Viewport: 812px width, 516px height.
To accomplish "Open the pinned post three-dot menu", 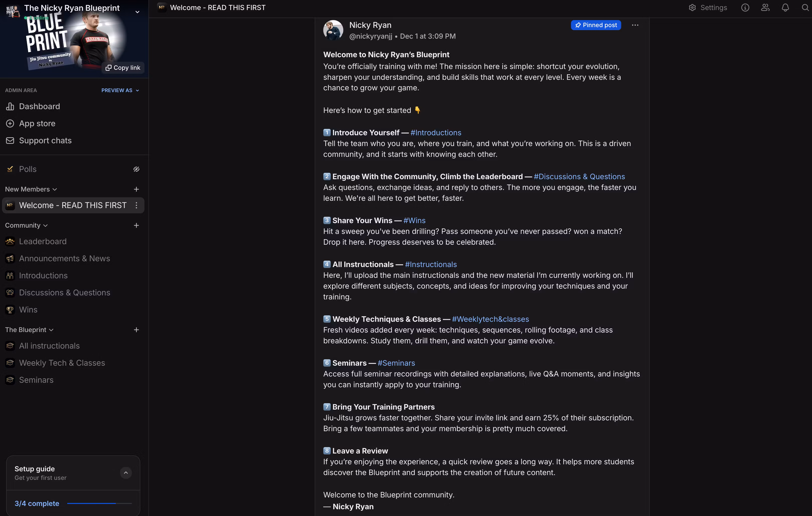I will [635, 25].
